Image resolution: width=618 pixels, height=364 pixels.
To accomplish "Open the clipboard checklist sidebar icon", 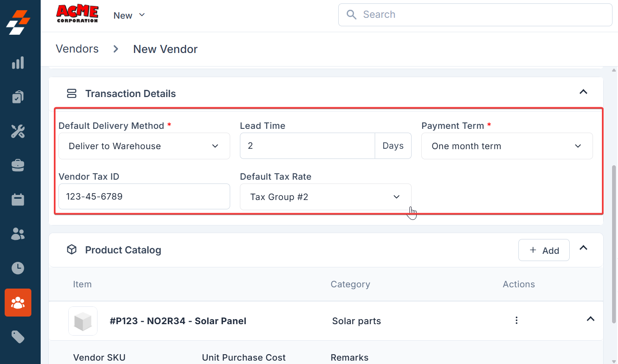I will click(x=18, y=97).
